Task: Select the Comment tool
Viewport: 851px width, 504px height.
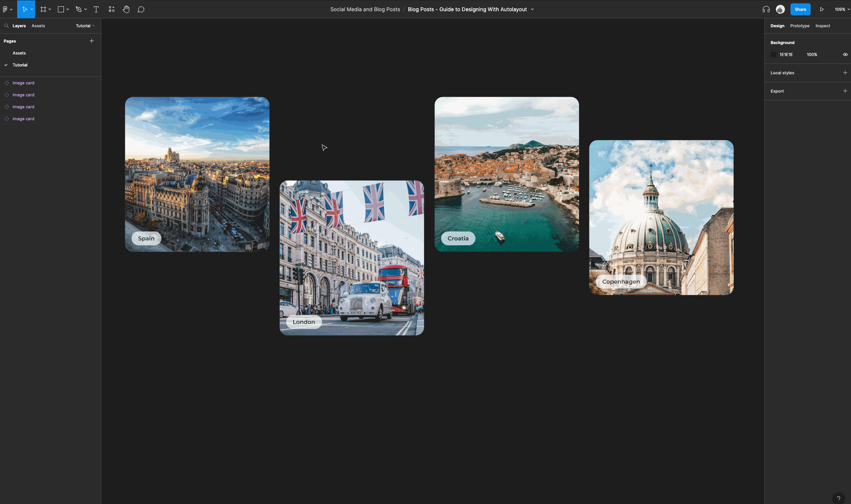Action: click(141, 9)
